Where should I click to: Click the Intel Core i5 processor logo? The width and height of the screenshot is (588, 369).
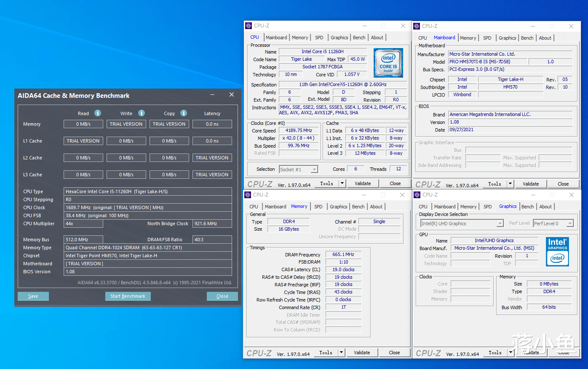[388, 63]
